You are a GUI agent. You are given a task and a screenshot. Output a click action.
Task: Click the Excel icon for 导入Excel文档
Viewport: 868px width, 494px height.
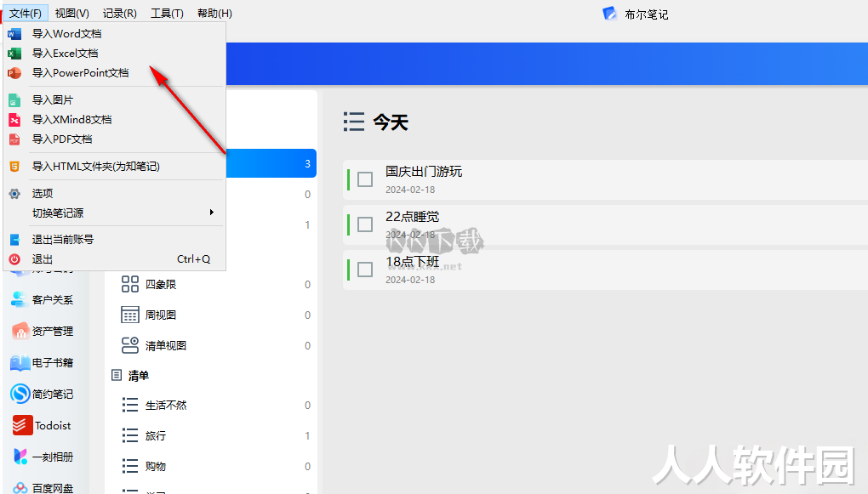14,53
